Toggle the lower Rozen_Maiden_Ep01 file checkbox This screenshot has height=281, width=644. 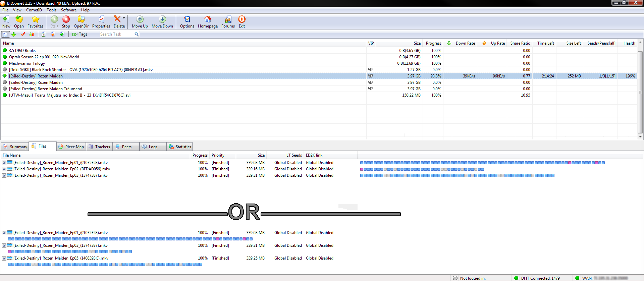click(x=4, y=233)
